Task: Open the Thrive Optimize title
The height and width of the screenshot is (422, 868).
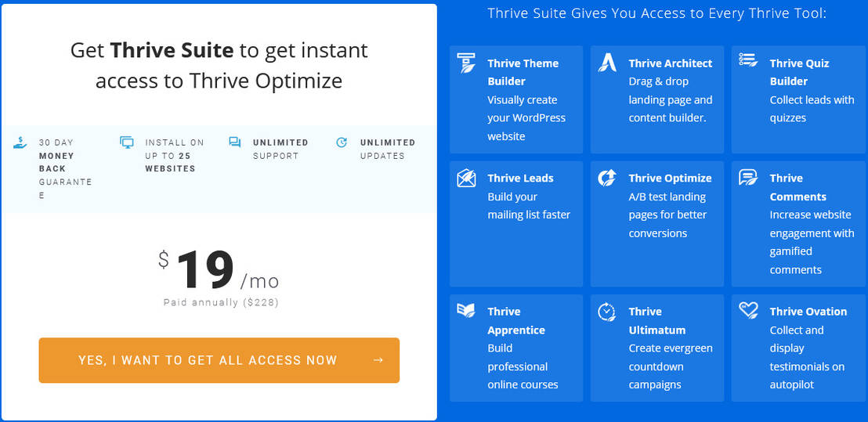Action: 671,178
